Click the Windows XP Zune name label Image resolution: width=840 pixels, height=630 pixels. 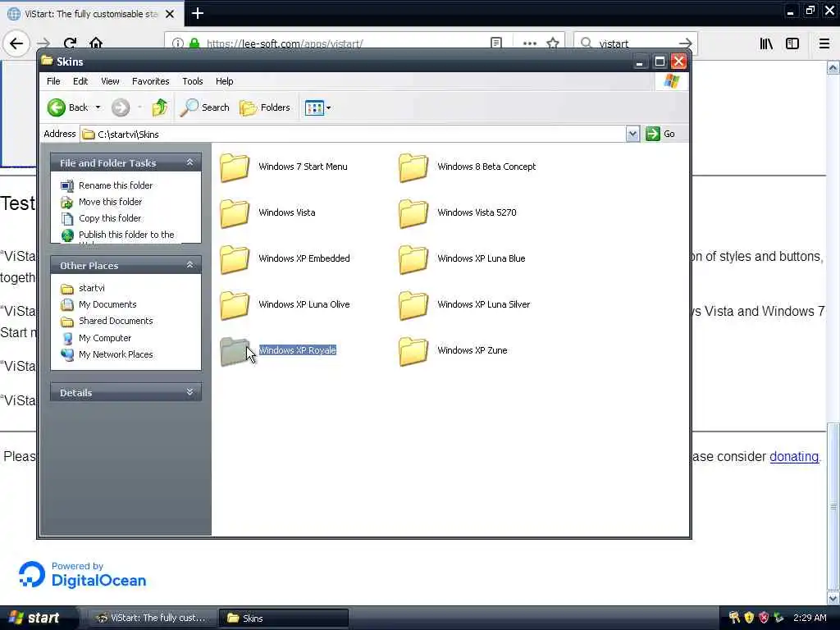point(472,350)
